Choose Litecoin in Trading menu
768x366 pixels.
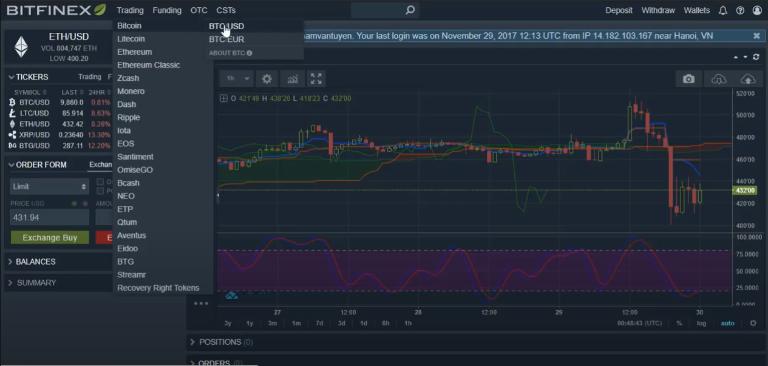[x=131, y=39]
